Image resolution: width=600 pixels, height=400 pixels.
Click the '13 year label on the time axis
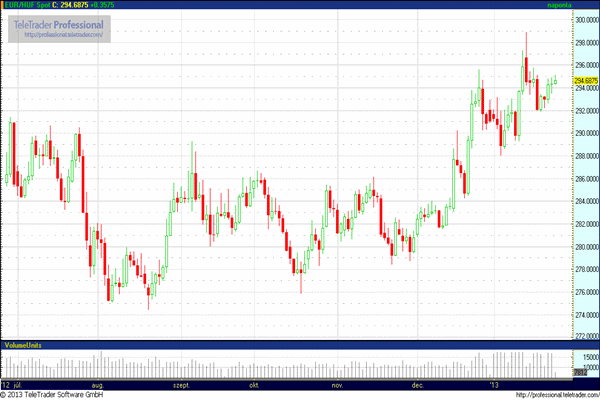point(492,384)
